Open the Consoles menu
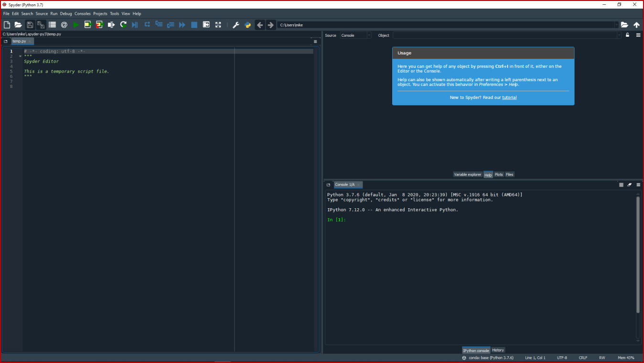This screenshot has height=363, width=644. click(x=83, y=13)
